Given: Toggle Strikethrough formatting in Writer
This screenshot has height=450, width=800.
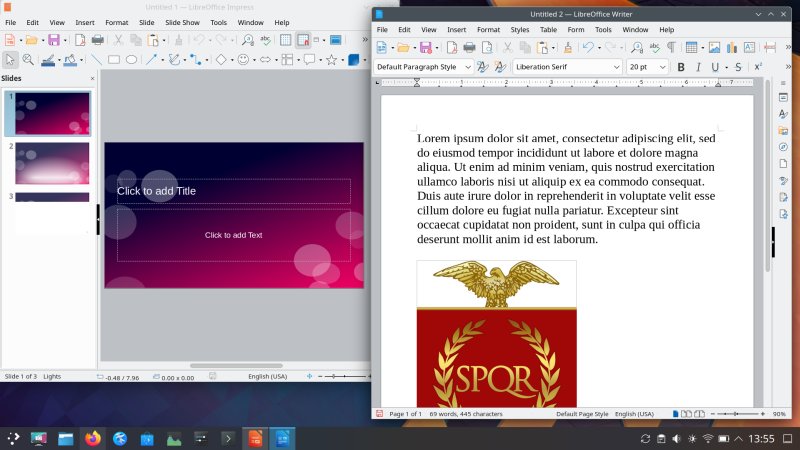Looking at the screenshot, I should pyautogui.click(x=738, y=67).
